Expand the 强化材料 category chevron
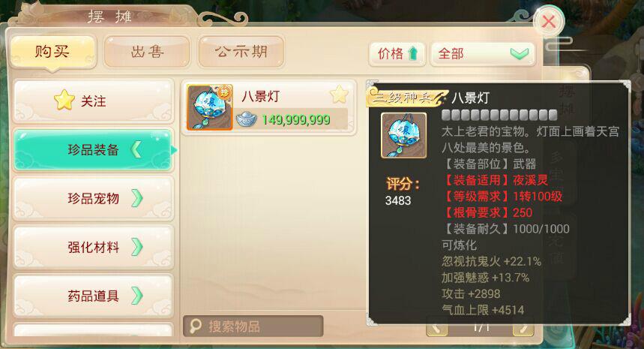 [x=137, y=247]
